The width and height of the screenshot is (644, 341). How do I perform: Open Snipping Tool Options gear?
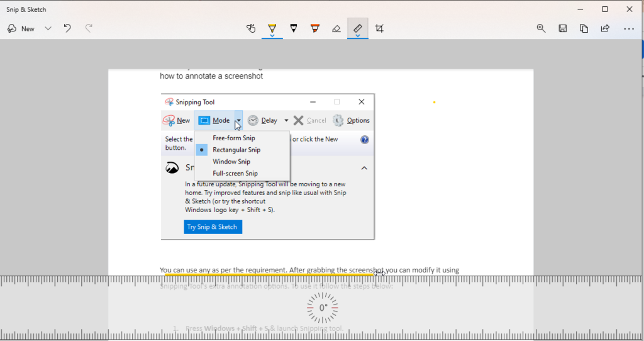point(351,120)
